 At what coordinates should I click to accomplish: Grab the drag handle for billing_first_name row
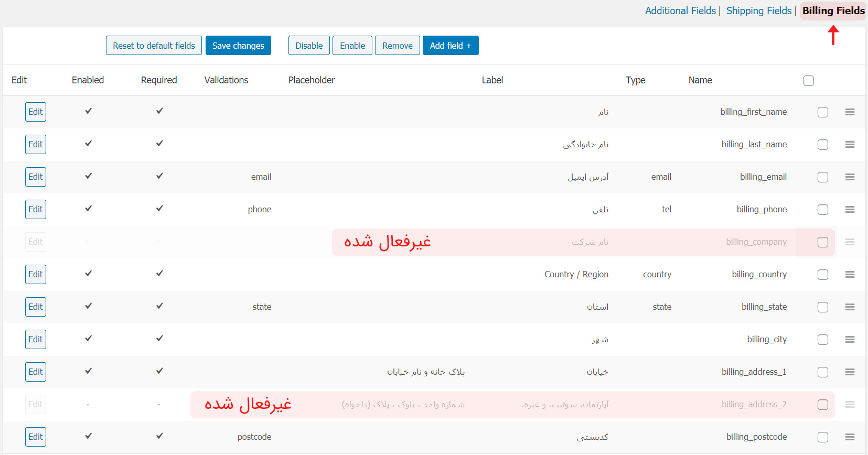[x=850, y=112]
